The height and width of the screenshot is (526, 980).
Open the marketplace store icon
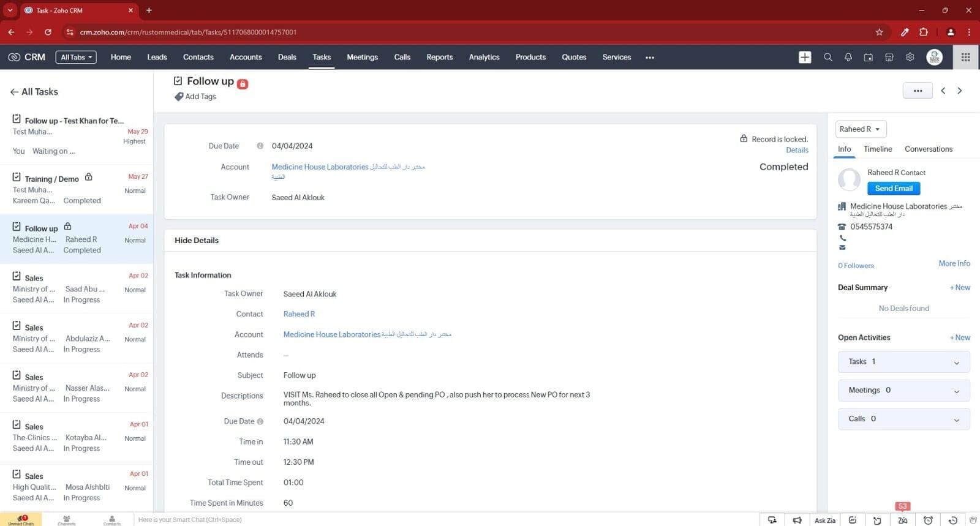[x=889, y=57]
